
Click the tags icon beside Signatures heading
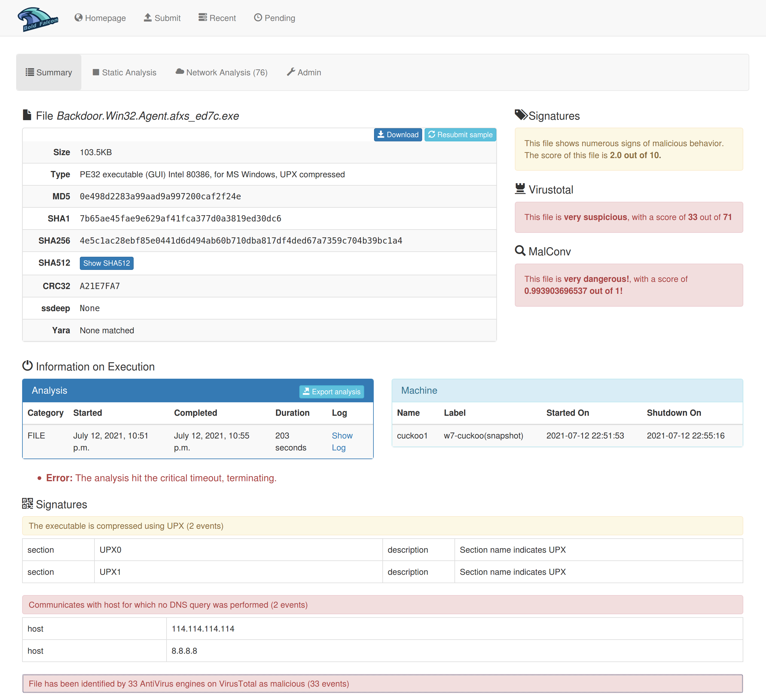coord(521,115)
